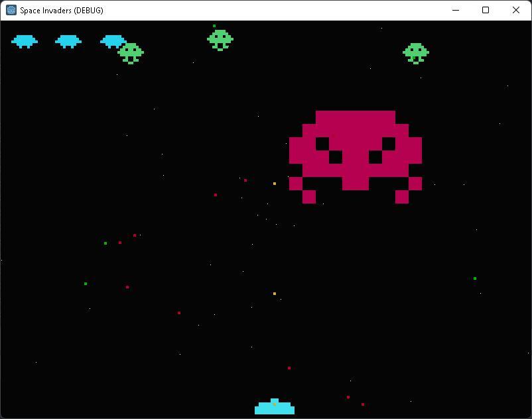This screenshot has height=419, width=532.
Task: Click the green alien near the top center
Action: [x=219, y=38]
